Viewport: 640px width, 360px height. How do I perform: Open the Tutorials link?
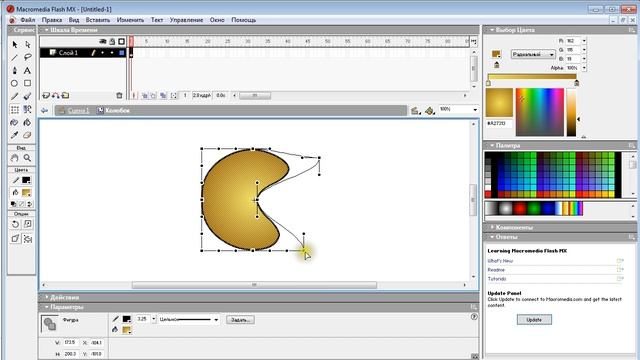pos(497,279)
